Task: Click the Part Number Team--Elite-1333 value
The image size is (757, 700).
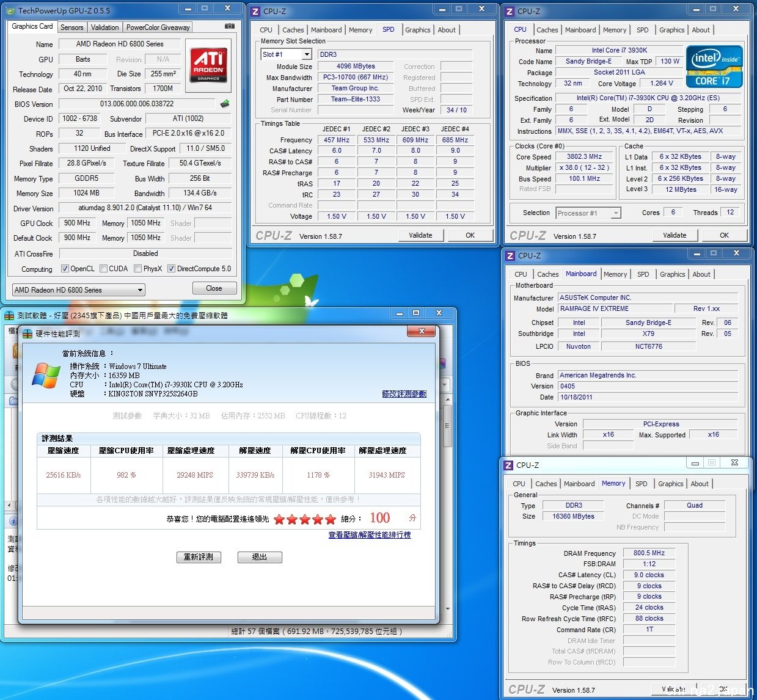Action: 356,99
